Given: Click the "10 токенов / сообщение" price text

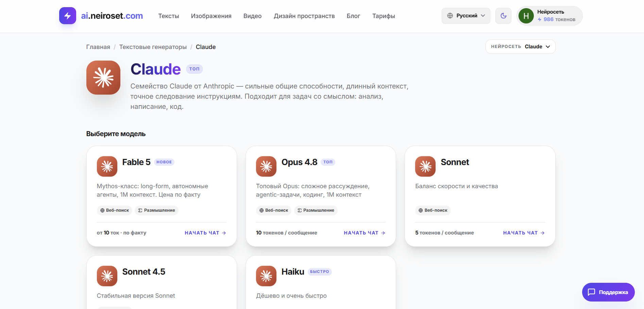Looking at the screenshot, I should (287, 233).
